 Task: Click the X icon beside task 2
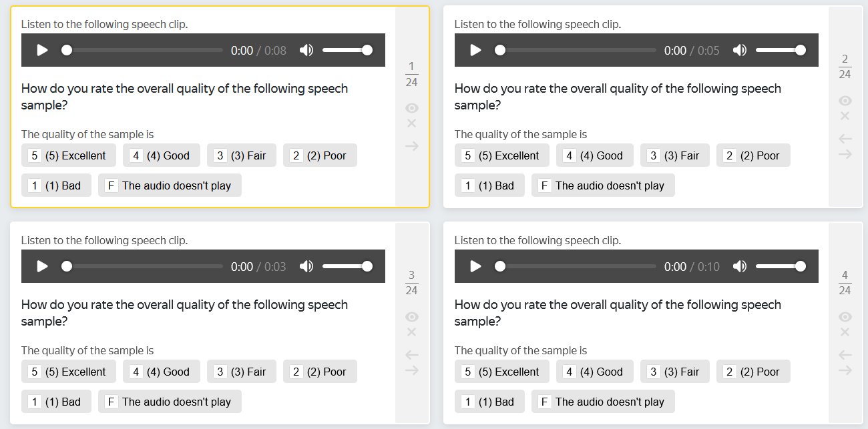845,116
